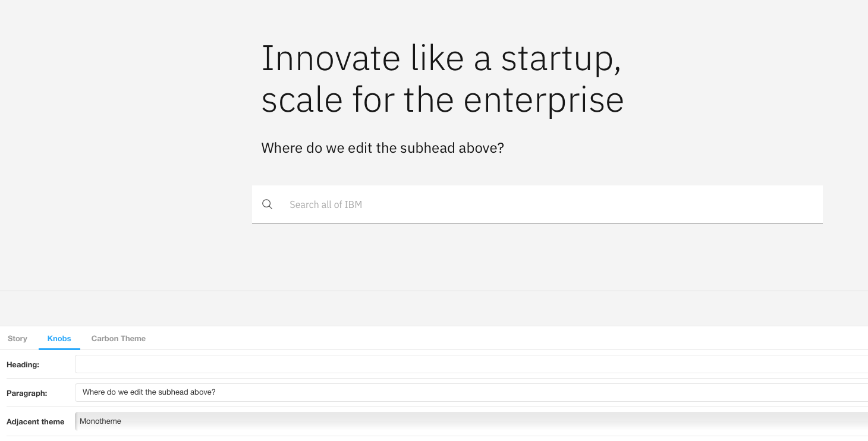Screen dimensions: 868x441
Task: Click the 'Adjacent theme' knob label
Action: pos(35,421)
